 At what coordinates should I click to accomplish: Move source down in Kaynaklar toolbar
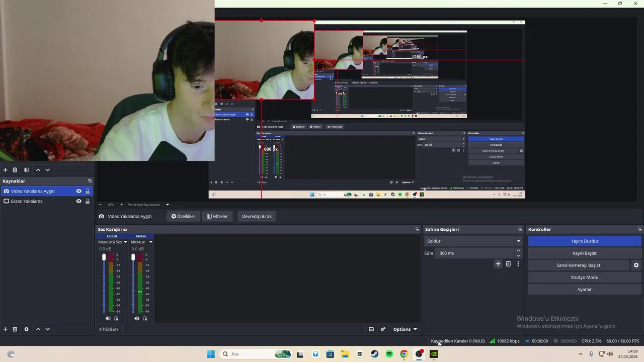(48, 329)
